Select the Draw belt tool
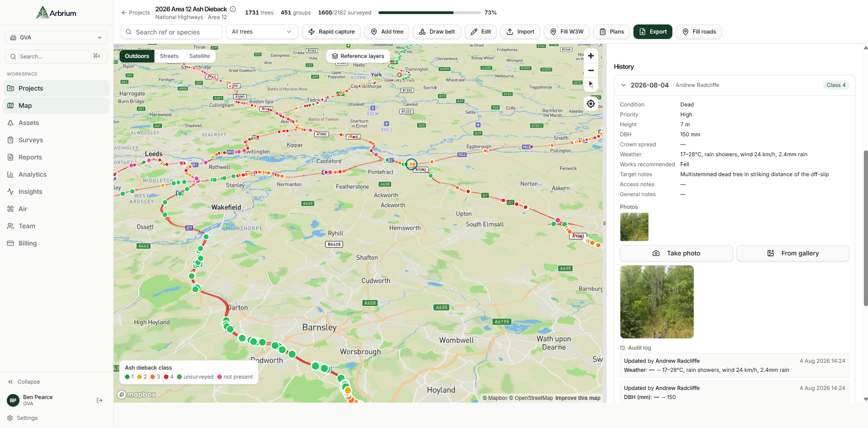The width and height of the screenshot is (868, 428). [437, 32]
